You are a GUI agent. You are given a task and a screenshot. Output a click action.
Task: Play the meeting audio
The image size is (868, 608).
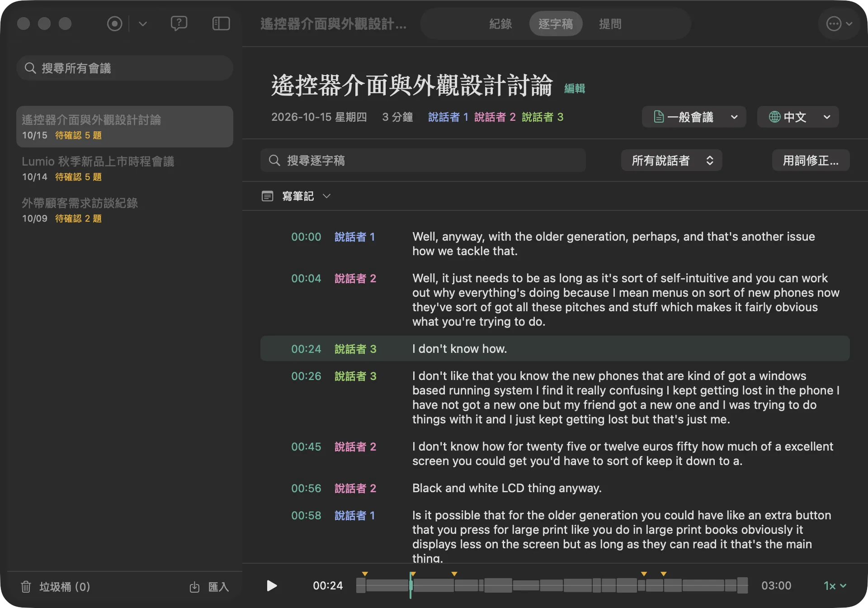coord(272,586)
